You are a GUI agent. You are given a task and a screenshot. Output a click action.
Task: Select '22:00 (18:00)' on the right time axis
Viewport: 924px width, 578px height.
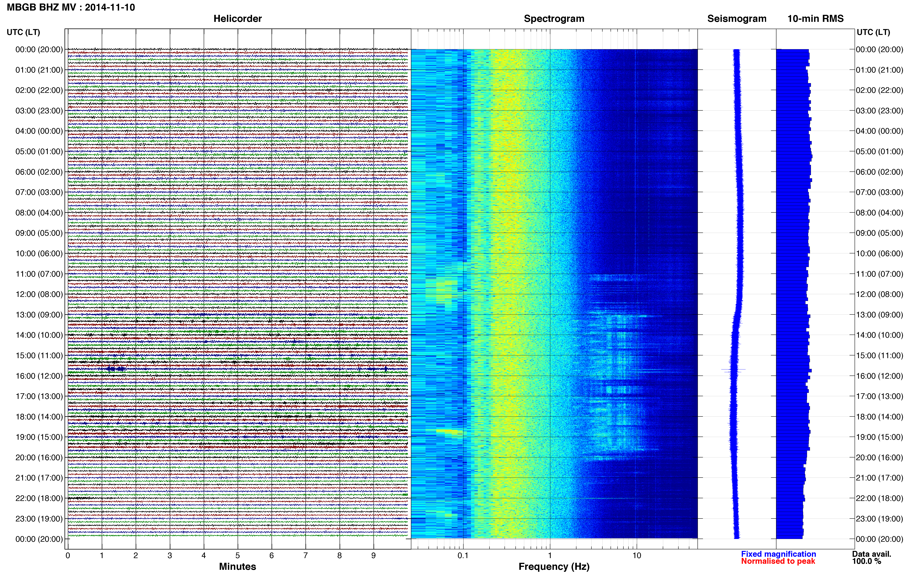tap(879, 498)
